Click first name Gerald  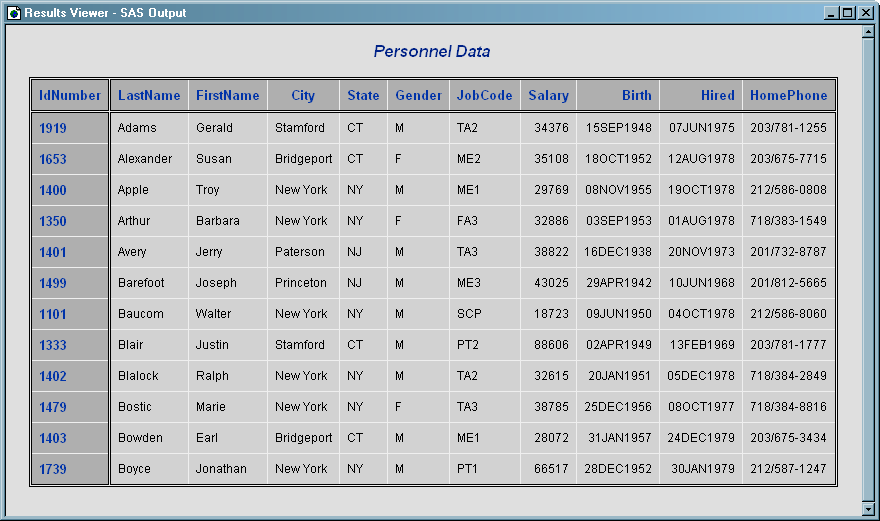click(214, 128)
